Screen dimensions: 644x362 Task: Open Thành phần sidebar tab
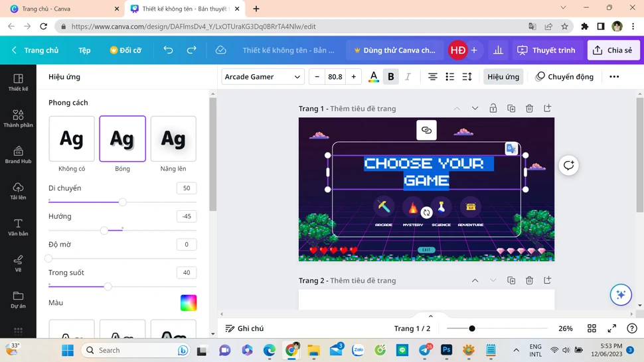tap(18, 119)
